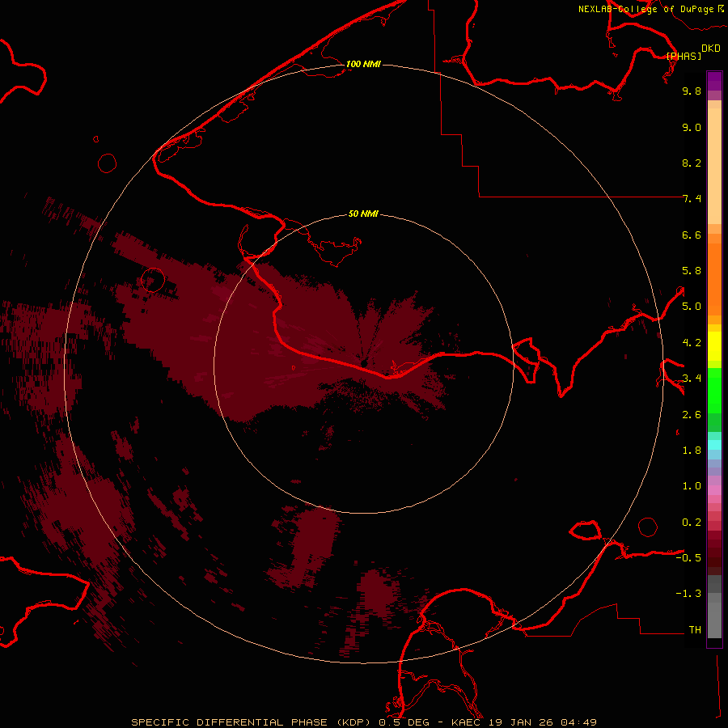Pick the purple segment at the color bar top
The height and width of the screenshot is (728, 728).
pos(714,81)
